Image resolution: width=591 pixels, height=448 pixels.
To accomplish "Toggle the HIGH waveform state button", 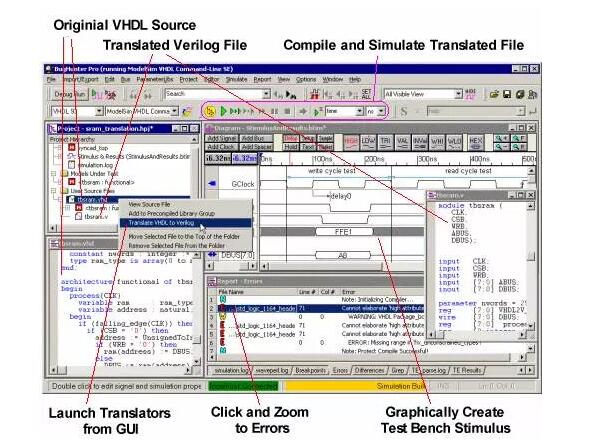I will (351, 142).
